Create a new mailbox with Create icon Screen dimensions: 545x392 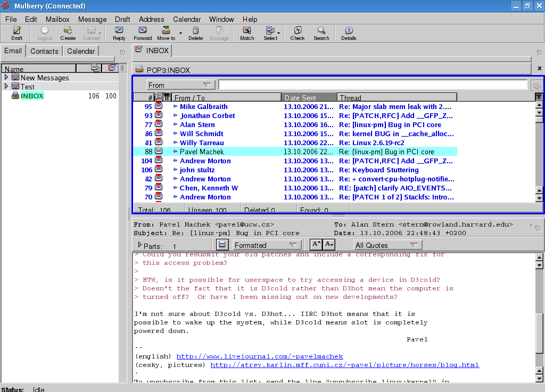pyautogui.click(x=68, y=33)
